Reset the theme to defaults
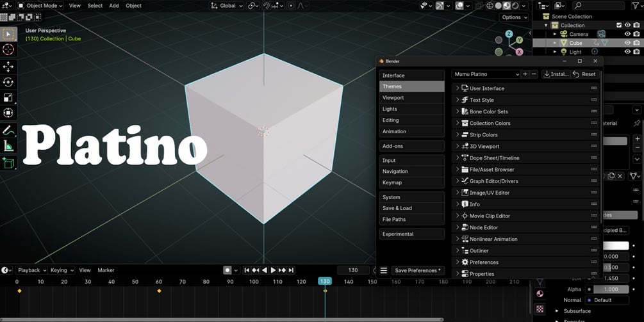The height and width of the screenshot is (322, 644). click(x=585, y=74)
